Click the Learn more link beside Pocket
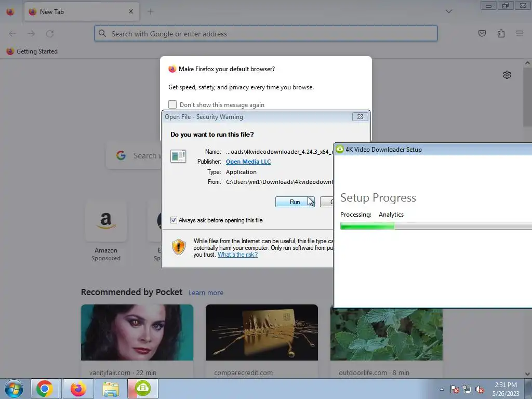The height and width of the screenshot is (399, 532). [x=206, y=292]
